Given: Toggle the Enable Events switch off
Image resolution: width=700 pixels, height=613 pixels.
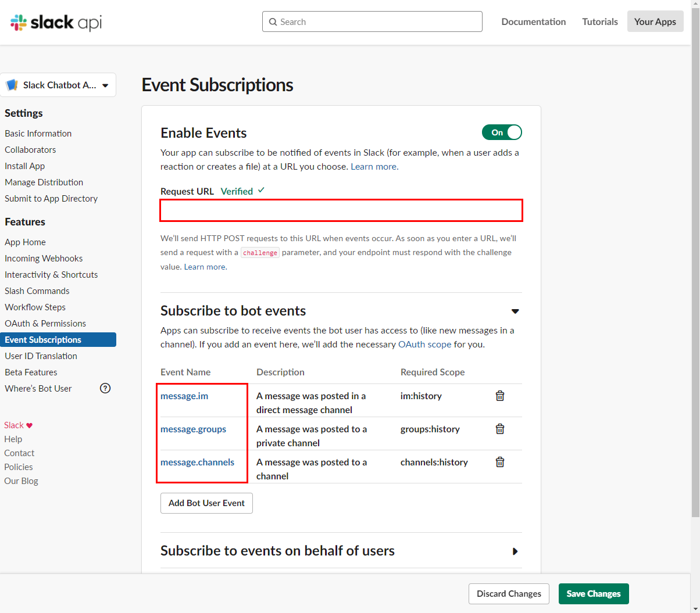Looking at the screenshot, I should coord(502,132).
